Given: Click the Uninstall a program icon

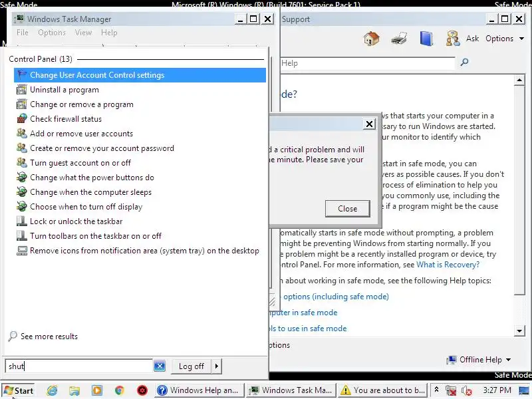Looking at the screenshot, I should 22,90.
